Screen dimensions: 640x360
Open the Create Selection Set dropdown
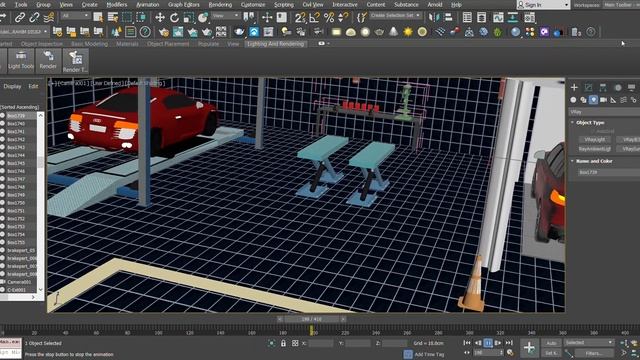coord(395,16)
